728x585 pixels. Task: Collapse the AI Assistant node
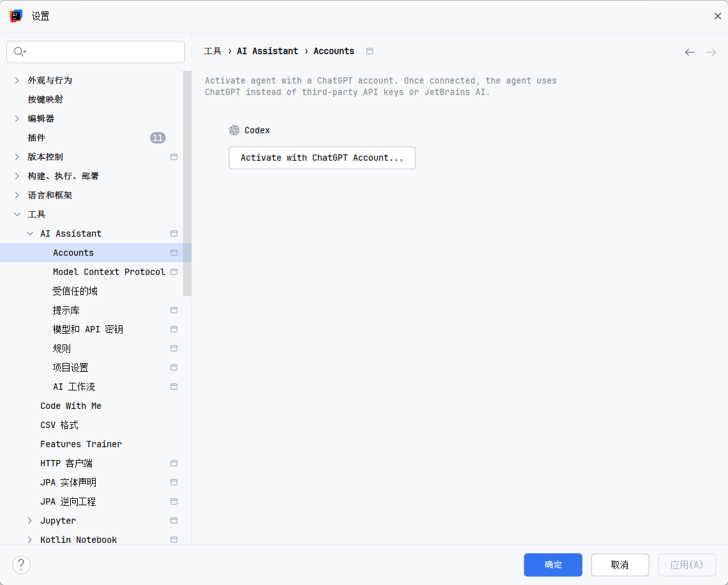pyautogui.click(x=30, y=233)
